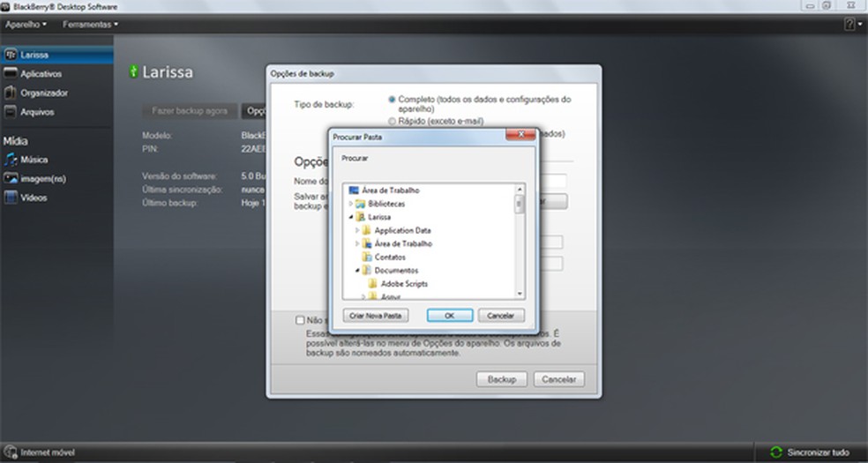Select the Contatos folder
868x463 pixels.
coord(390,258)
